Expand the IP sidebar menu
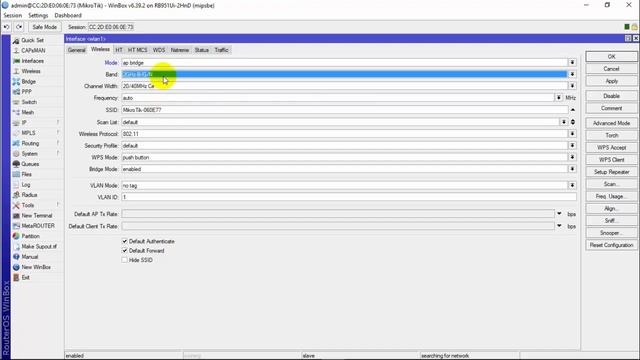Viewport: 640px width, 360px height. pos(24,122)
